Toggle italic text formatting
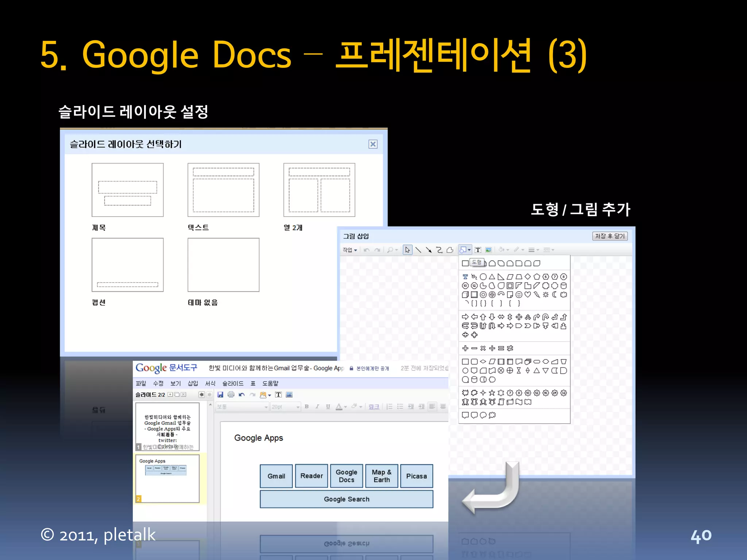The width and height of the screenshot is (747, 560). (x=317, y=407)
